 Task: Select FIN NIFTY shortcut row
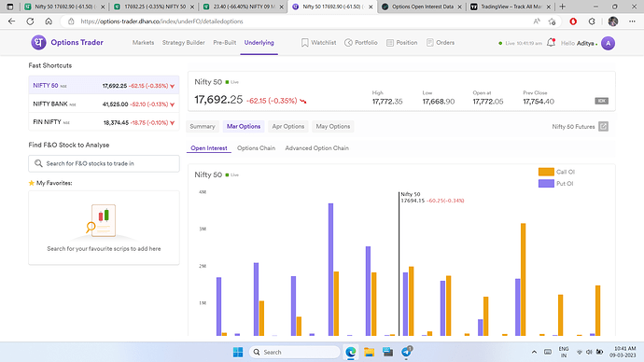coord(104,122)
